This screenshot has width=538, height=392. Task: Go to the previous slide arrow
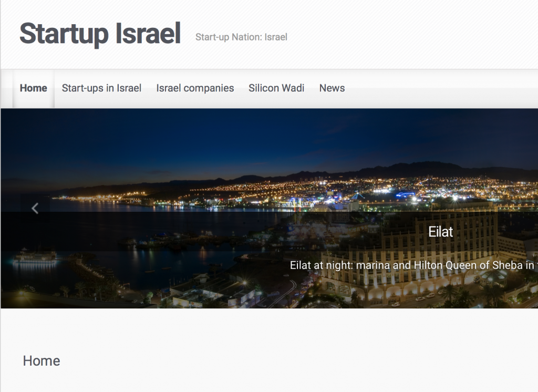[x=35, y=209]
